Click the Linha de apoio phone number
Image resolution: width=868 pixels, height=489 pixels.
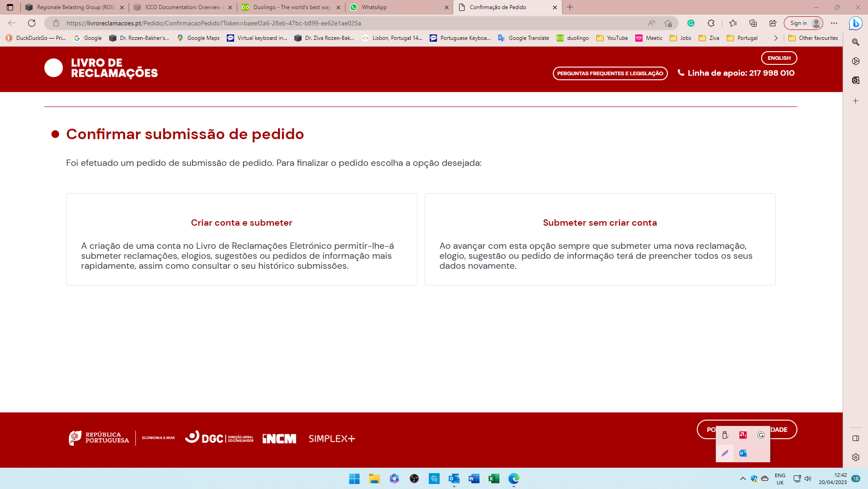[736, 73]
